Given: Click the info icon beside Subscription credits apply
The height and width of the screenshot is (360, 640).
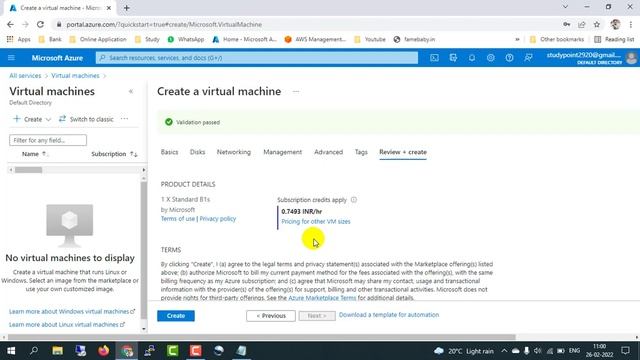Looking at the screenshot, I should point(354,200).
